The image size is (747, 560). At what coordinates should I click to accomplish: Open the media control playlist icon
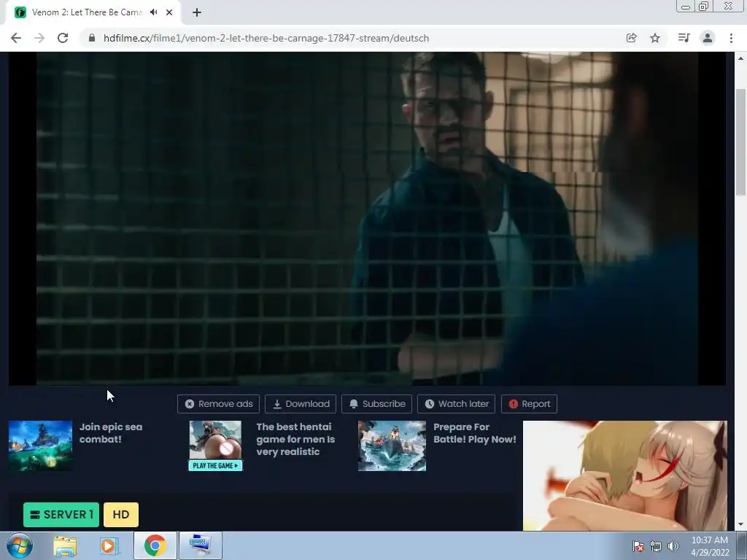coord(684,38)
